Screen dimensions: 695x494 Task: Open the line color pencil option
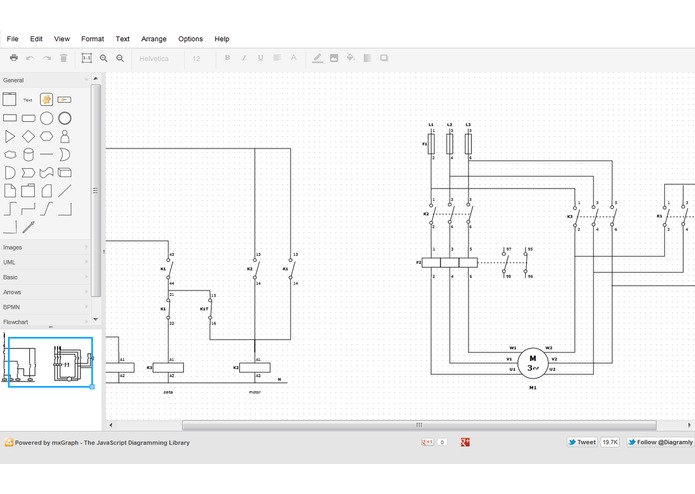point(317,58)
